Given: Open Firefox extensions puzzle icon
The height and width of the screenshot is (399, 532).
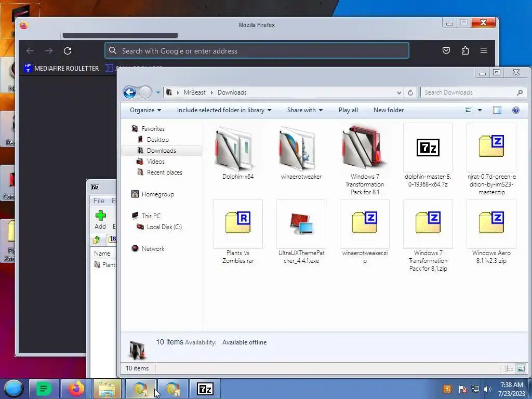Looking at the screenshot, I should pyautogui.click(x=465, y=50).
